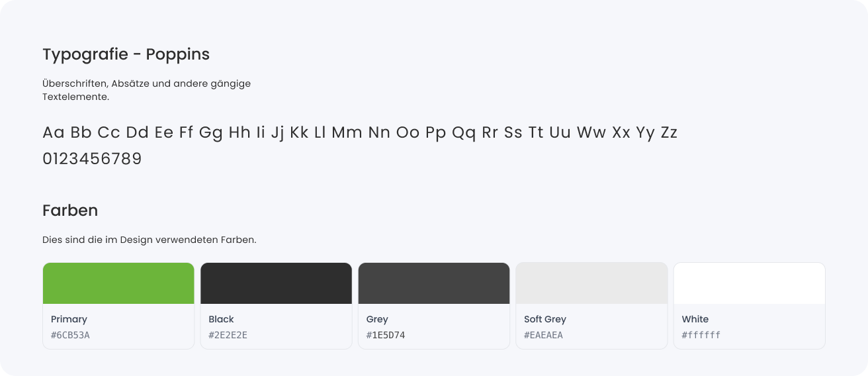Click the Black color swatch
868x376 pixels.
click(x=276, y=283)
